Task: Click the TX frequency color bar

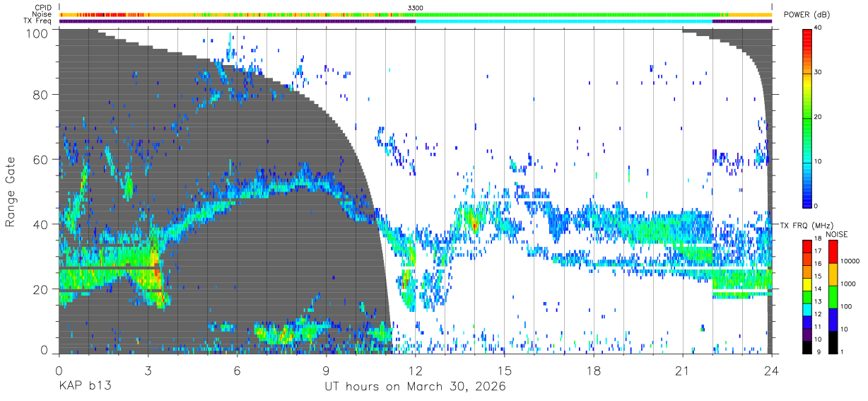Action: tap(807, 296)
